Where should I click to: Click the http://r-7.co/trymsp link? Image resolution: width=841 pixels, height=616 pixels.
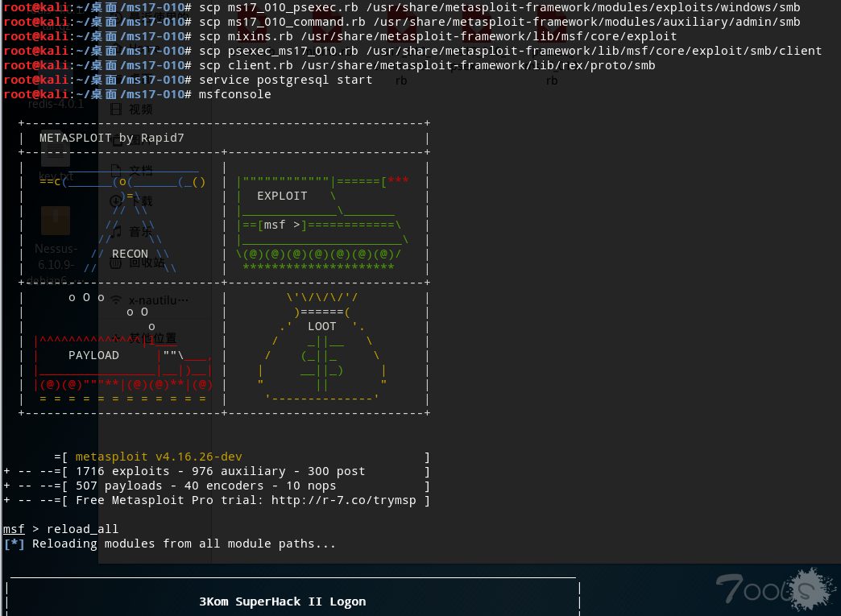click(x=343, y=500)
